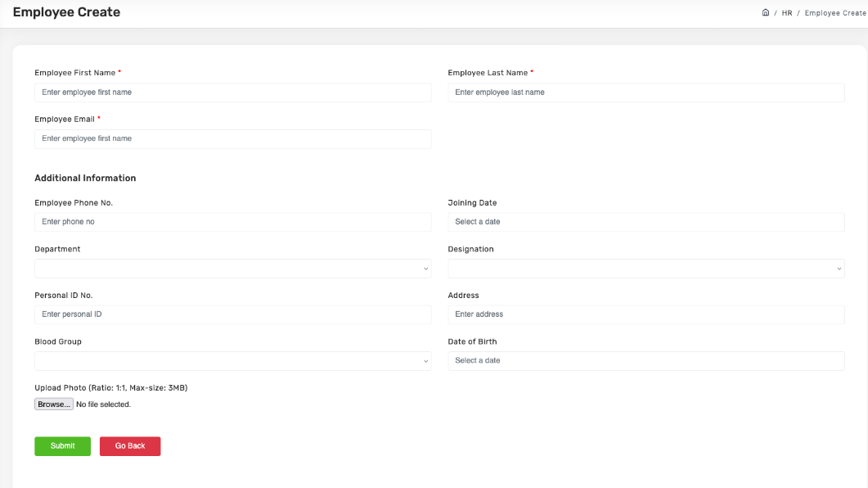This screenshot has width=868, height=488.
Task: Open the Joining Date picker field
Action: point(646,222)
